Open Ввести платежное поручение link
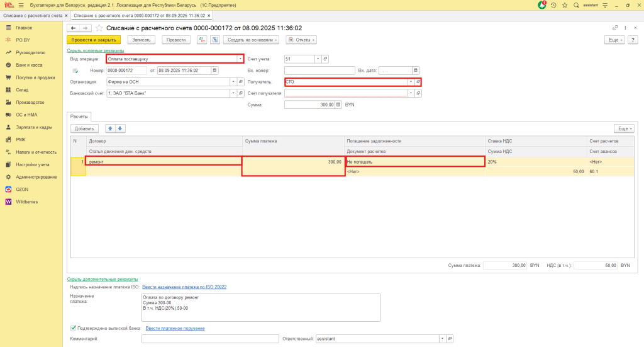644x347 pixels. (x=175, y=329)
